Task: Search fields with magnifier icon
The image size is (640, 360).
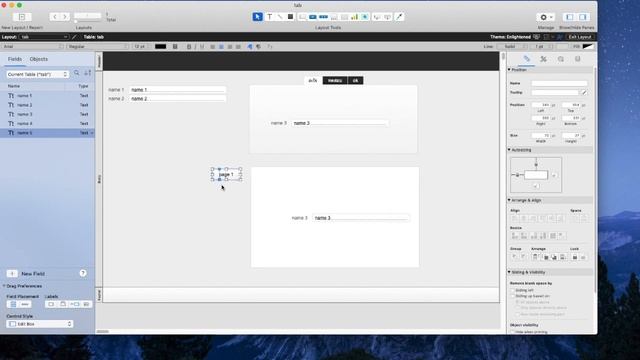Action: [x=77, y=73]
